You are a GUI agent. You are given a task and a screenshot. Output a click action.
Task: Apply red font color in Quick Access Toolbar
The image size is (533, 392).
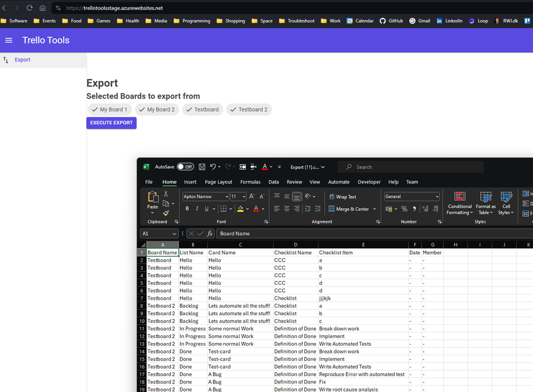[265, 167]
